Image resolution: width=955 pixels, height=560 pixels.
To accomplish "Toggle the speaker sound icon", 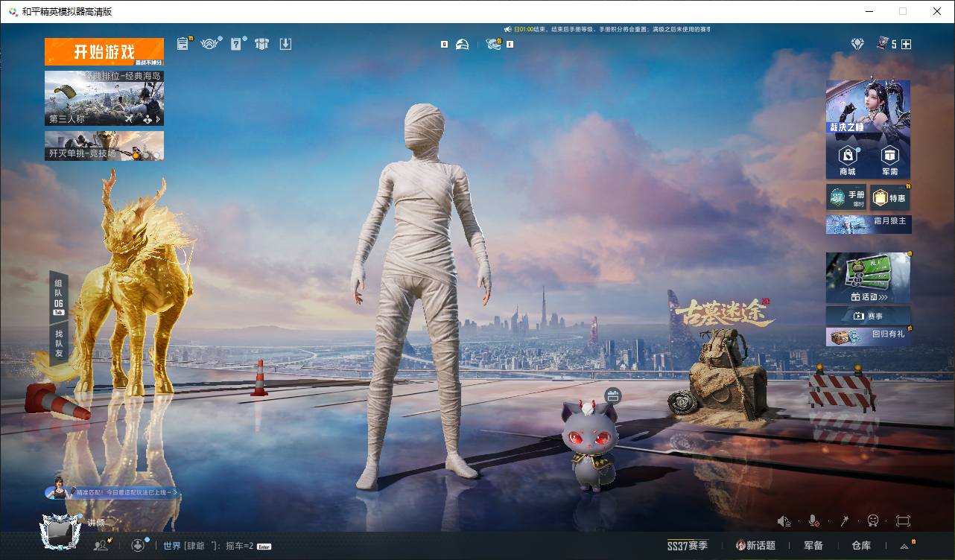I will coord(784,521).
